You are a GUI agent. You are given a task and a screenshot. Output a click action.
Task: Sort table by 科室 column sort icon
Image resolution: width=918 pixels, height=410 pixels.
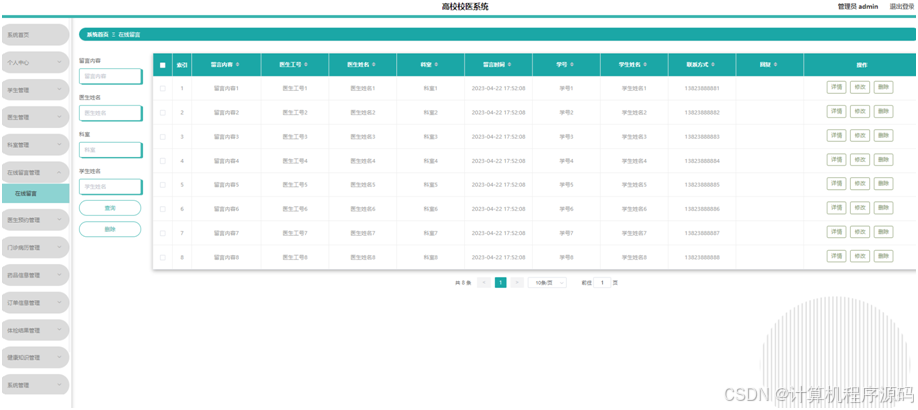coord(437,65)
